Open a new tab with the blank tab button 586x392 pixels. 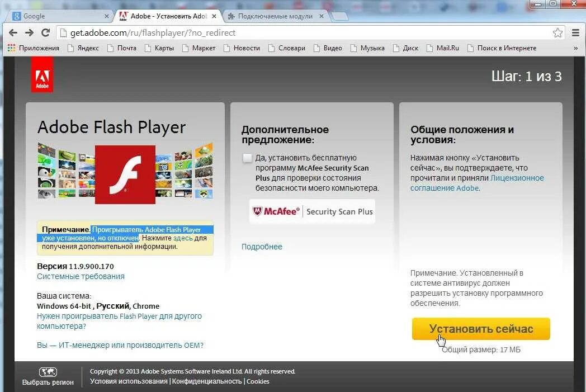pyautogui.click(x=339, y=16)
